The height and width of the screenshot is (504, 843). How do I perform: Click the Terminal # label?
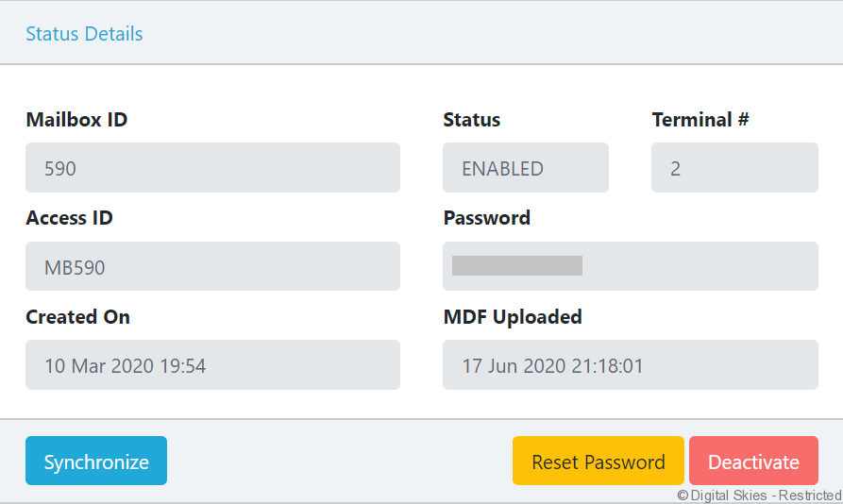pyautogui.click(x=700, y=120)
